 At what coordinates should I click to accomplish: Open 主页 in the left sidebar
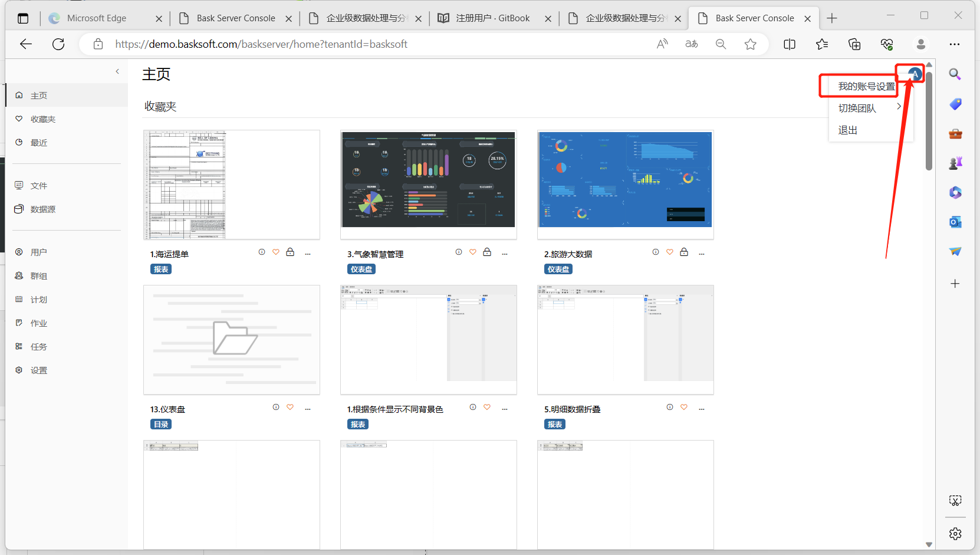[67, 95]
